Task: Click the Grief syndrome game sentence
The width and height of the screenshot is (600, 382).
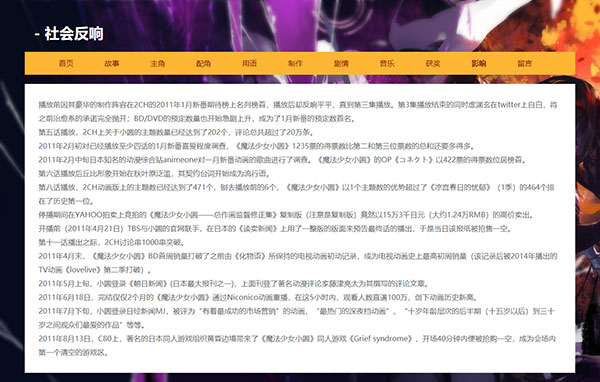Action: (x=297, y=346)
